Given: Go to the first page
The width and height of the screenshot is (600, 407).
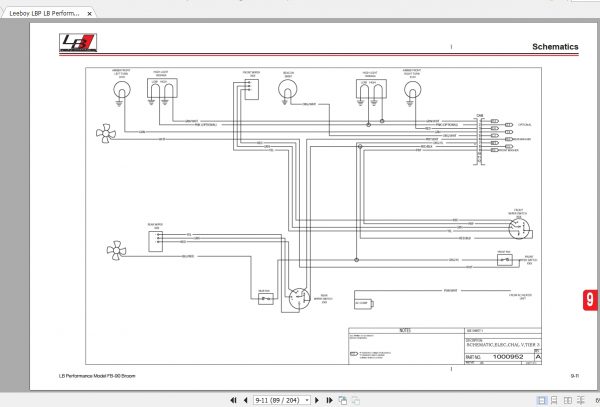Looking at the screenshot, I should pos(233,400).
